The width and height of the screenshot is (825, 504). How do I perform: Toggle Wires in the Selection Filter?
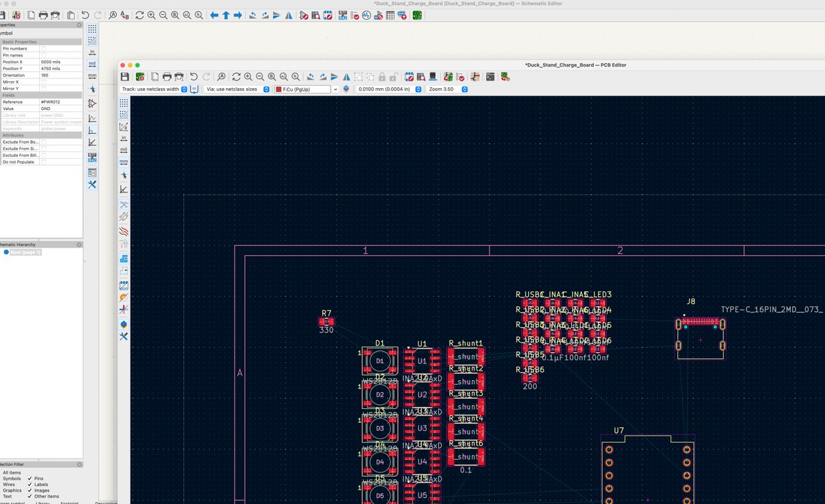click(10, 484)
